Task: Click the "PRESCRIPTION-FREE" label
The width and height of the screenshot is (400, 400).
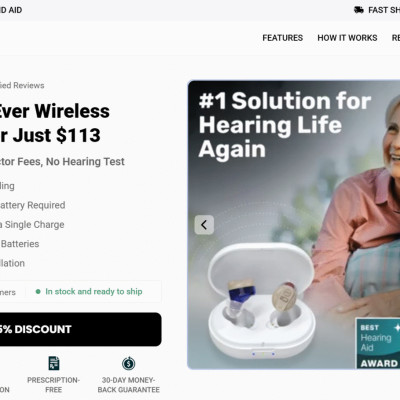Action: pos(53,385)
